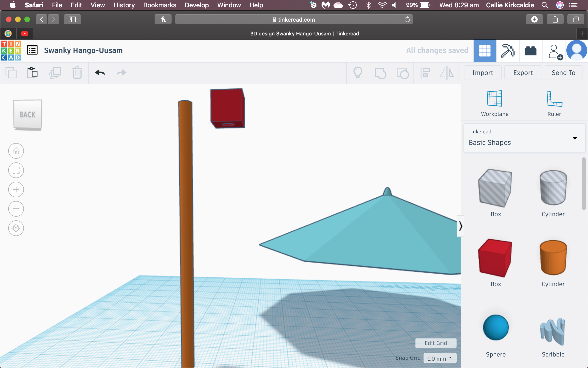Go back in Safari

pos(42,19)
